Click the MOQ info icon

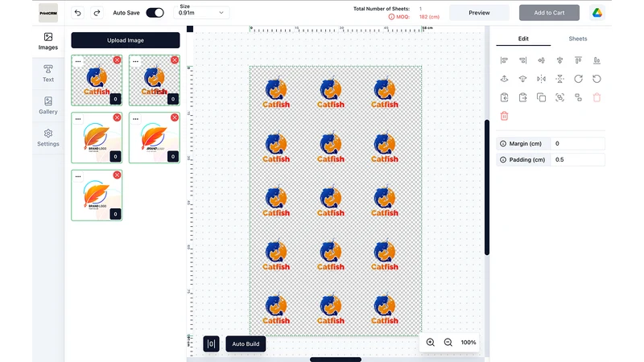pyautogui.click(x=391, y=17)
